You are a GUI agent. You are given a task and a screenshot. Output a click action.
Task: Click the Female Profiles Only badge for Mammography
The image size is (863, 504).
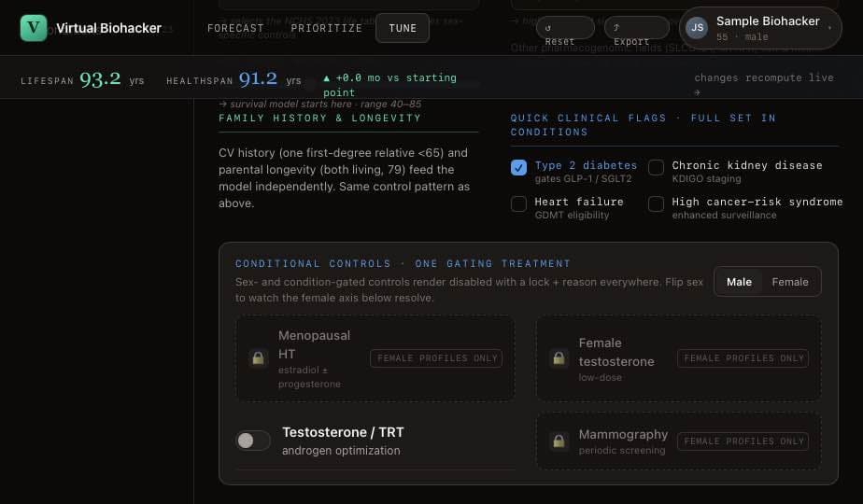[743, 441]
